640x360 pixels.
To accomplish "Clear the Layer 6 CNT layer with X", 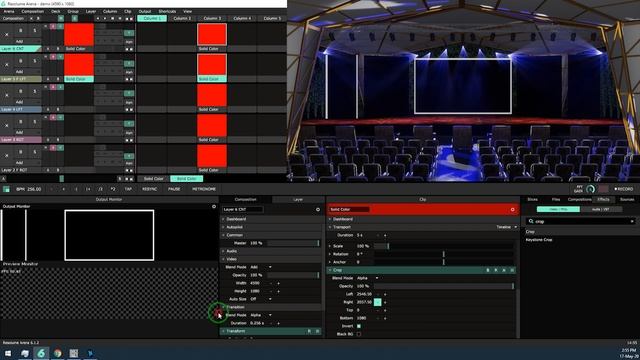I will pyautogui.click(x=7, y=34).
